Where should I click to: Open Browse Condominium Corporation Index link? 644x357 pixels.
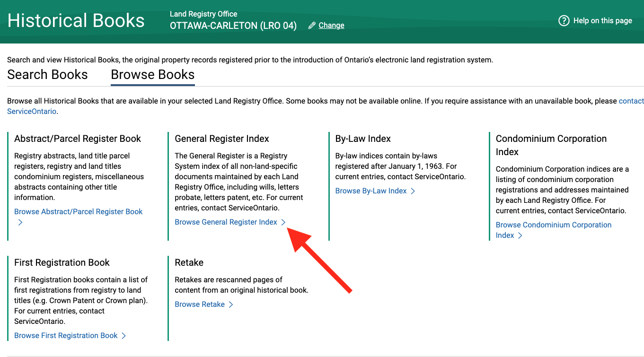click(553, 225)
